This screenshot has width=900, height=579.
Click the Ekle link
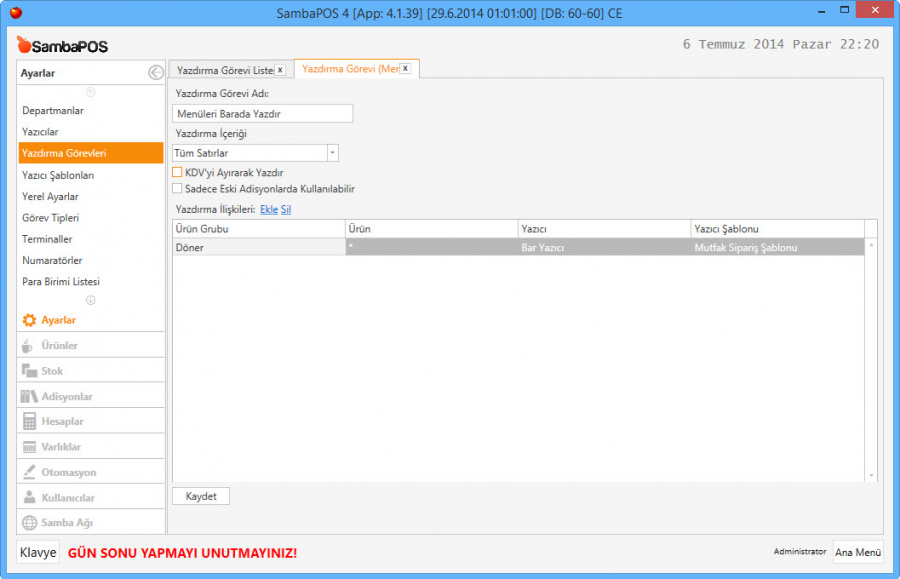click(268, 209)
